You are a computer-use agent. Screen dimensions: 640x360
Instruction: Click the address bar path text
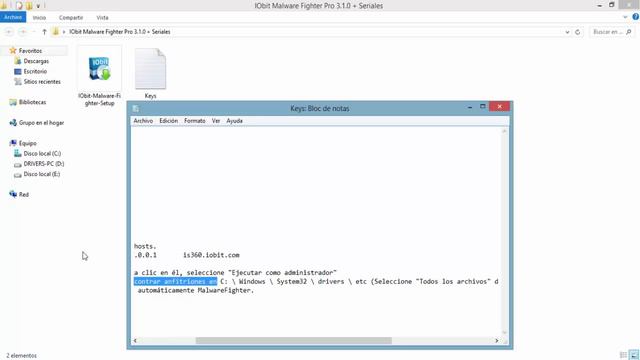pos(120,31)
